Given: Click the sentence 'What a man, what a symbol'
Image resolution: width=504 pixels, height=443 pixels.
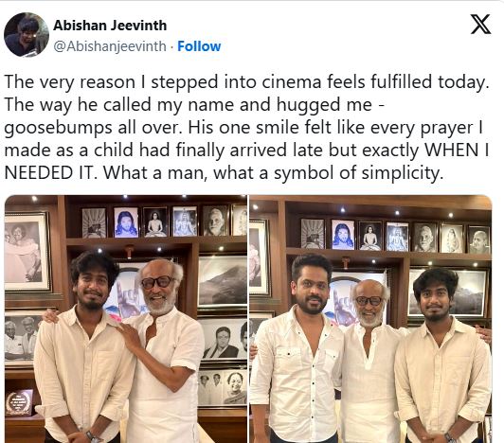Looking at the screenshot, I should coord(273,173).
